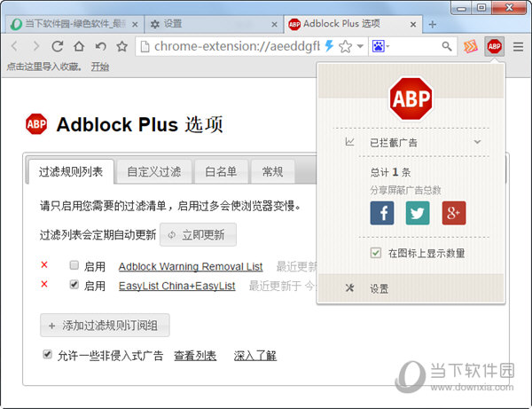
Task: Share blocked count on Twitter
Action: click(418, 213)
